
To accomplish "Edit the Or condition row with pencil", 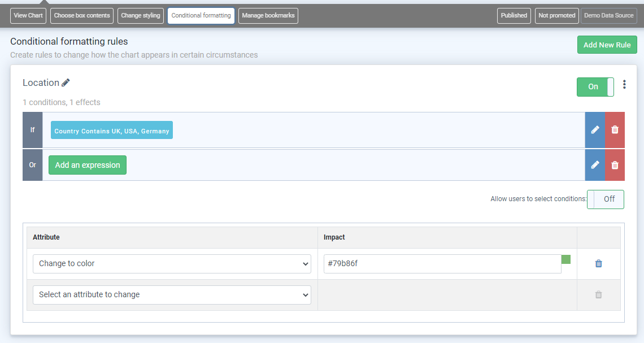I will [595, 165].
